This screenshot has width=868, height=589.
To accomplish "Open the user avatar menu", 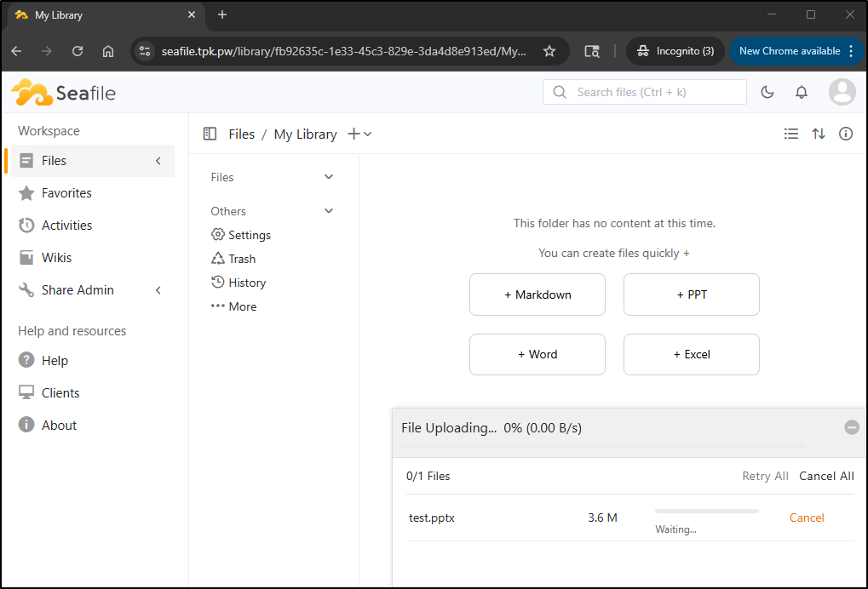I will coord(842,92).
